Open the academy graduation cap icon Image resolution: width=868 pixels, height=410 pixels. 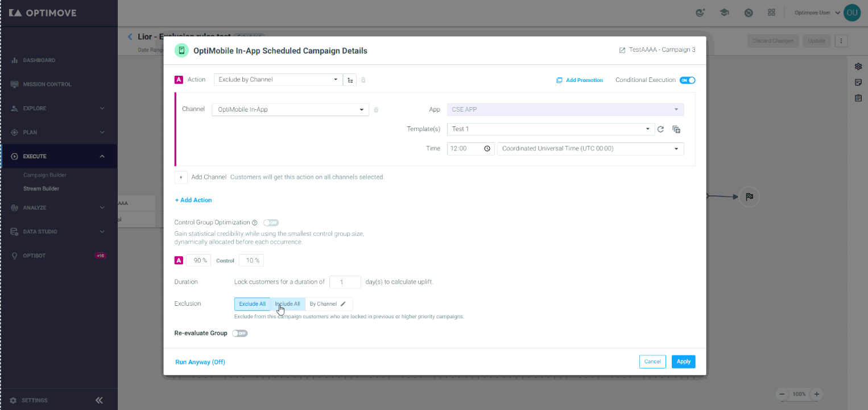pos(725,13)
